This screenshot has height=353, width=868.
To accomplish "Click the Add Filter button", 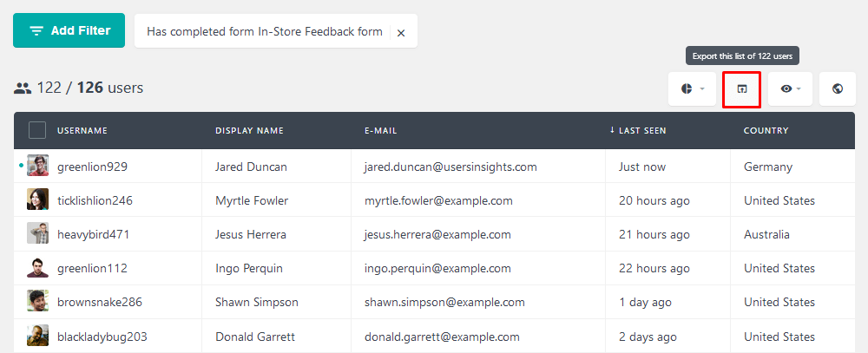I will click(69, 30).
